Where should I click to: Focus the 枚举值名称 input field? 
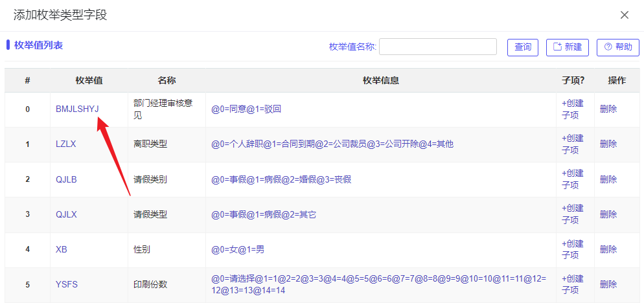pyautogui.click(x=437, y=47)
